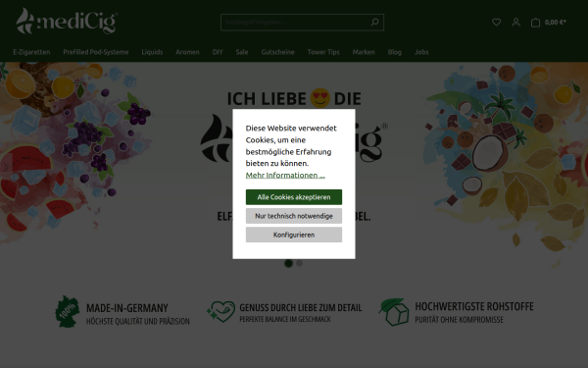Click the mediCig logo in header

67,21
